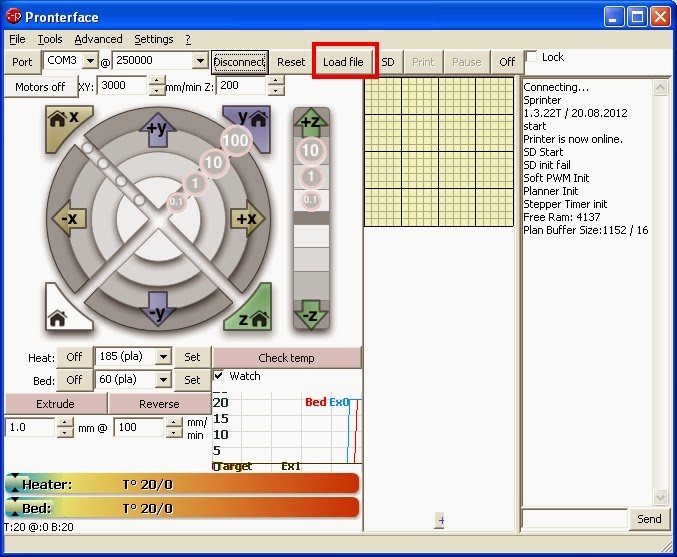The image size is (677, 557).
Task: Turn hotend Heat off
Action: pyautogui.click(x=74, y=357)
